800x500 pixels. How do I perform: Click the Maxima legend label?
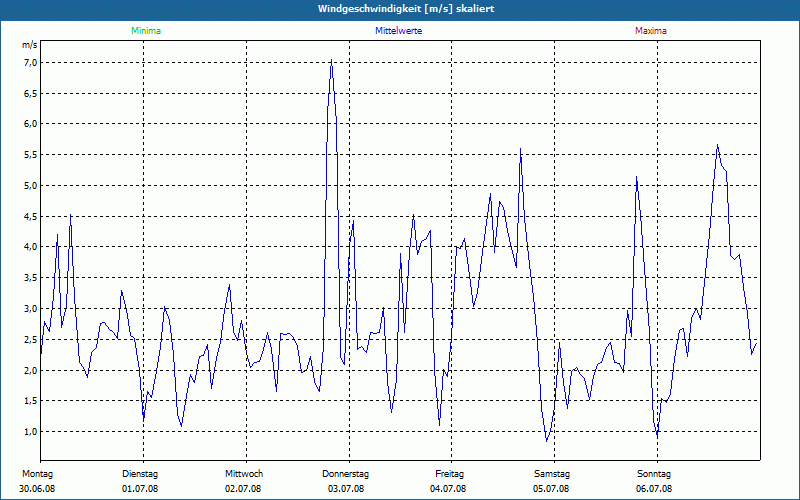tap(651, 31)
